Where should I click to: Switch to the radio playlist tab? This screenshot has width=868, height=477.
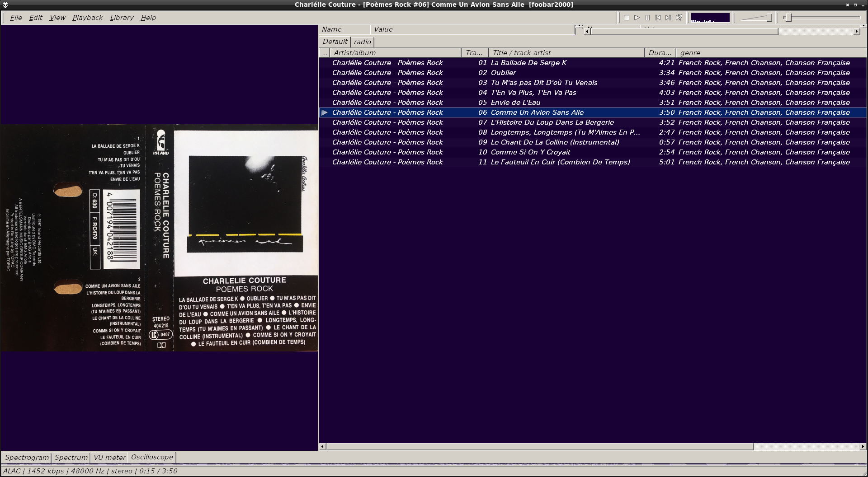pyautogui.click(x=363, y=42)
